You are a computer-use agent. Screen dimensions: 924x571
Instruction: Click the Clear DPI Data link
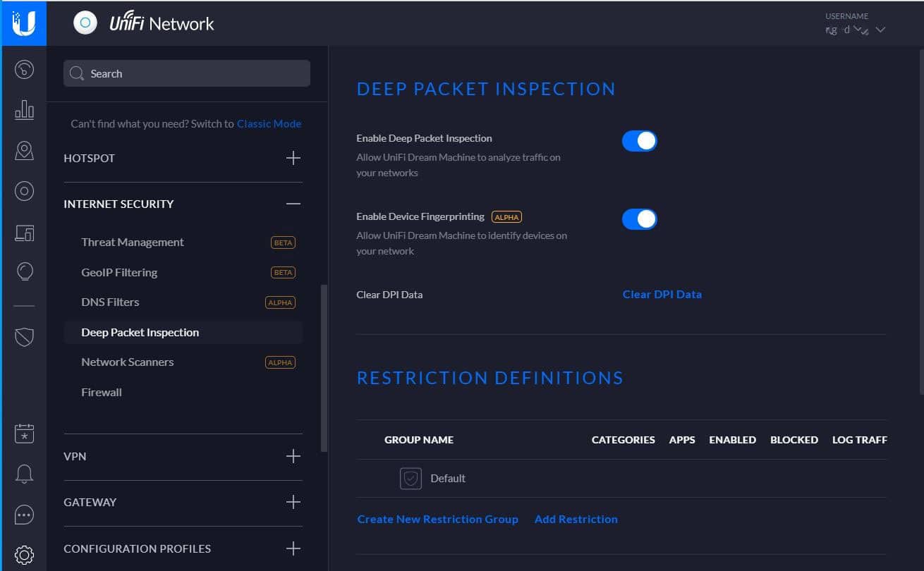pos(662,295)
